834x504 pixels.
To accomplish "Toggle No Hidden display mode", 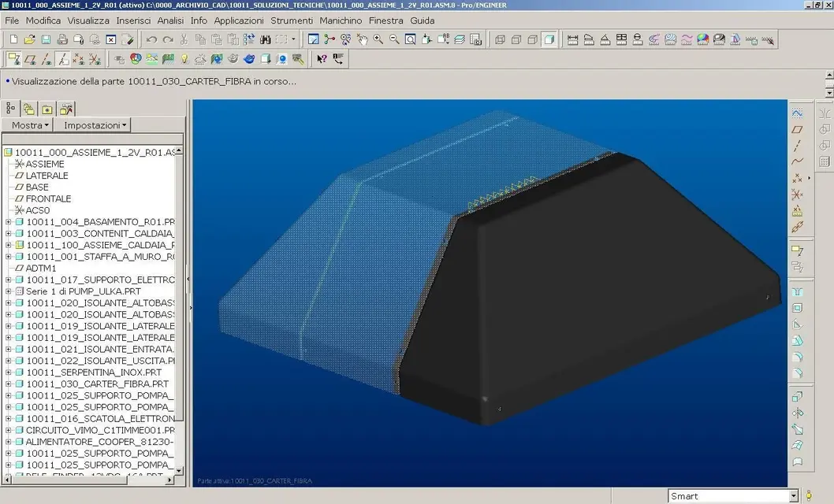I will tap(532, 39).
